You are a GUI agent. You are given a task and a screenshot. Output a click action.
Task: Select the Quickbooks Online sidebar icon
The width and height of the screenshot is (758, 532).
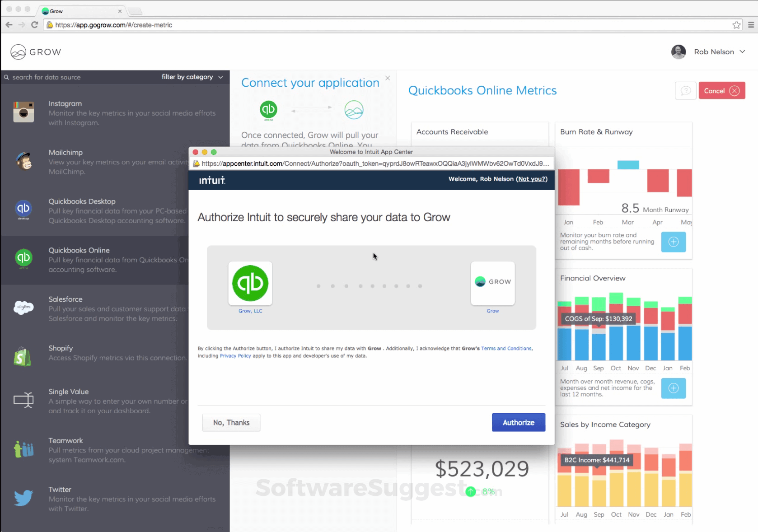point(23,258)
